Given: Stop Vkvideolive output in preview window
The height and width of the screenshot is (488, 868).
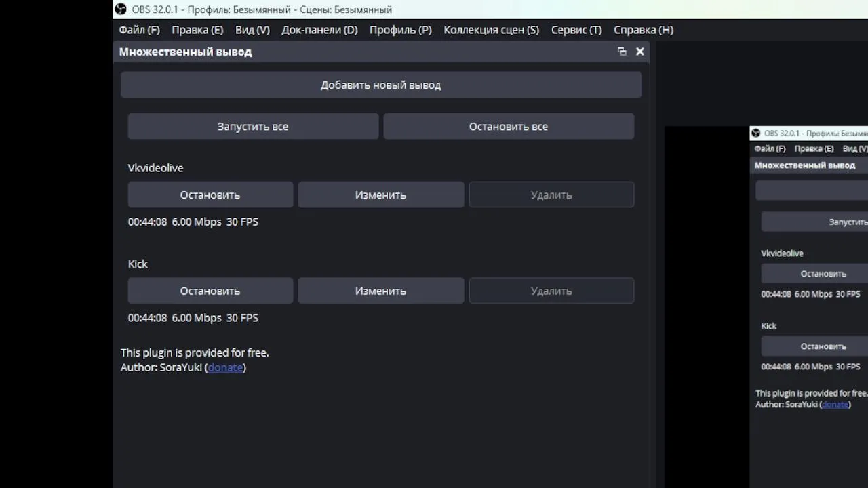Looking at the screenshot, I should coord(823,274).
